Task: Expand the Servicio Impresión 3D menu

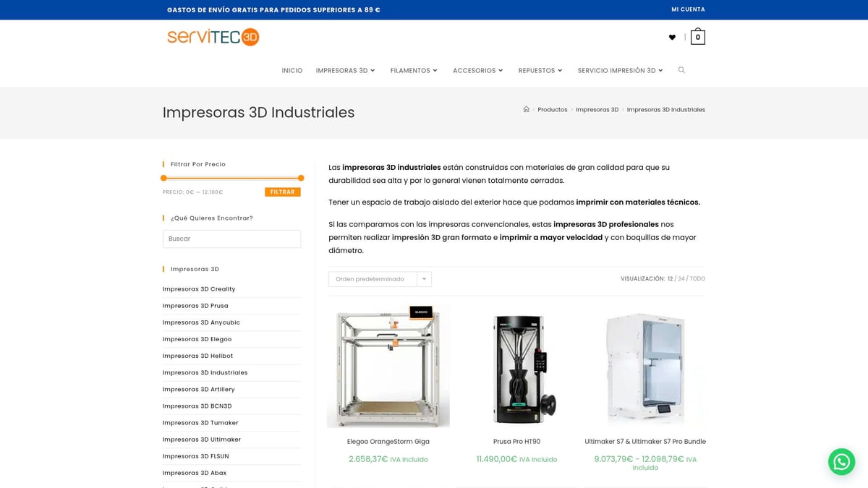Action: [620, 71]
